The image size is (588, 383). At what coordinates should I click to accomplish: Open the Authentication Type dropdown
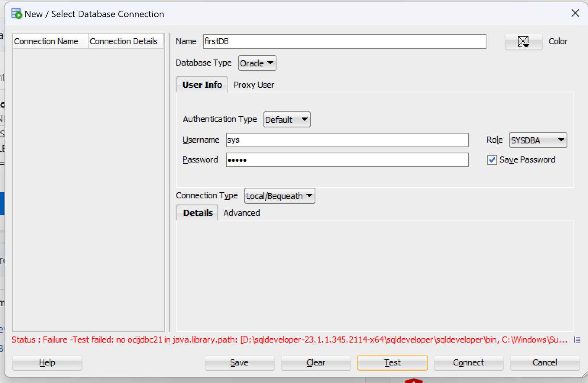click(x=287, y=120)
